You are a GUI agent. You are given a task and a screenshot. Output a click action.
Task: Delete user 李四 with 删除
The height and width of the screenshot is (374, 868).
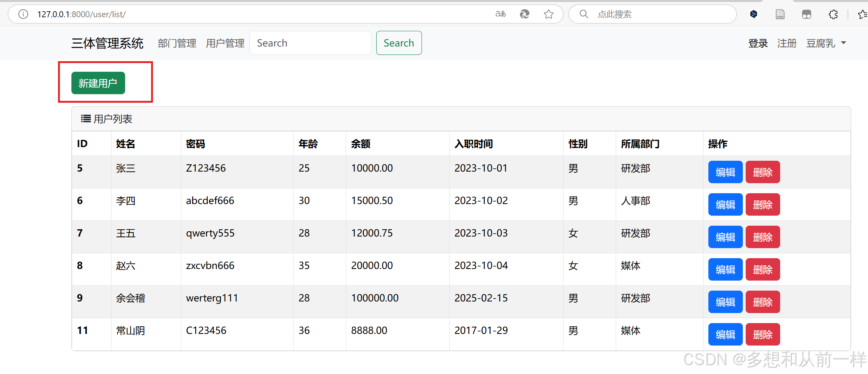point(763,204)
